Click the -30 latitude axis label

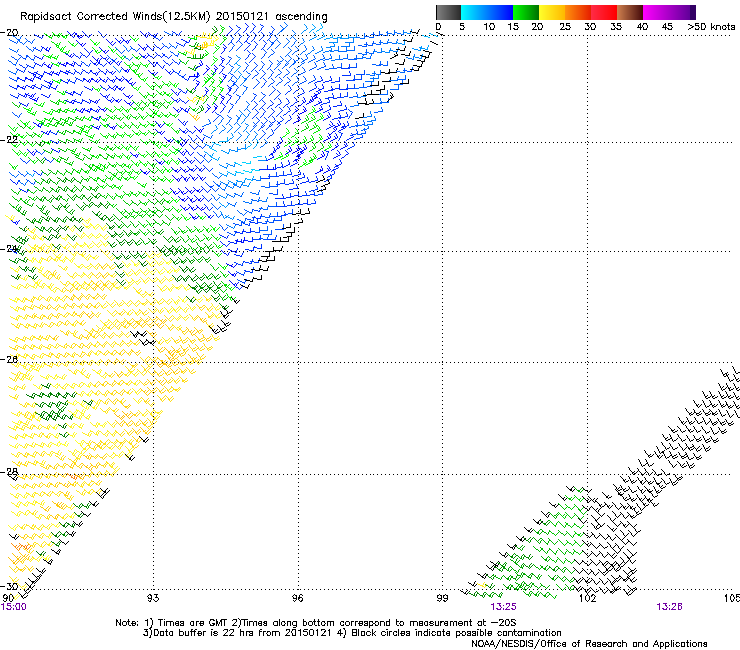pyautogui.click(x=9, y=586)
